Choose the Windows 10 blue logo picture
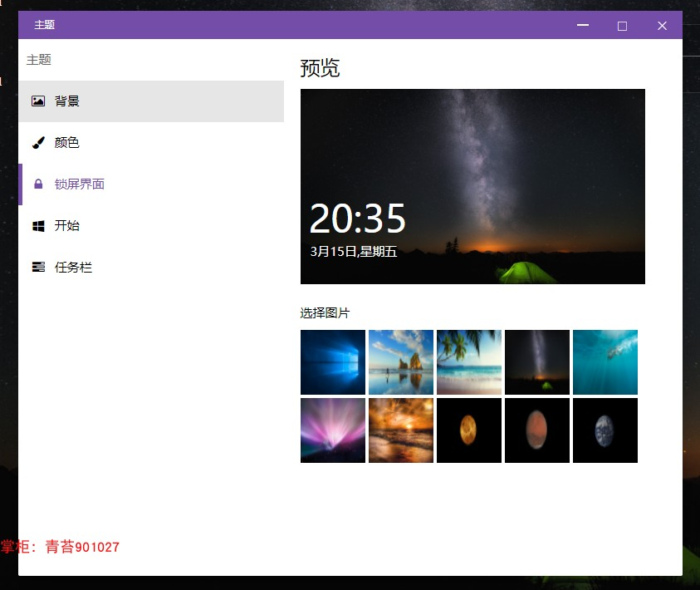This screenshot has height=590, width=700. click(333, 362)
